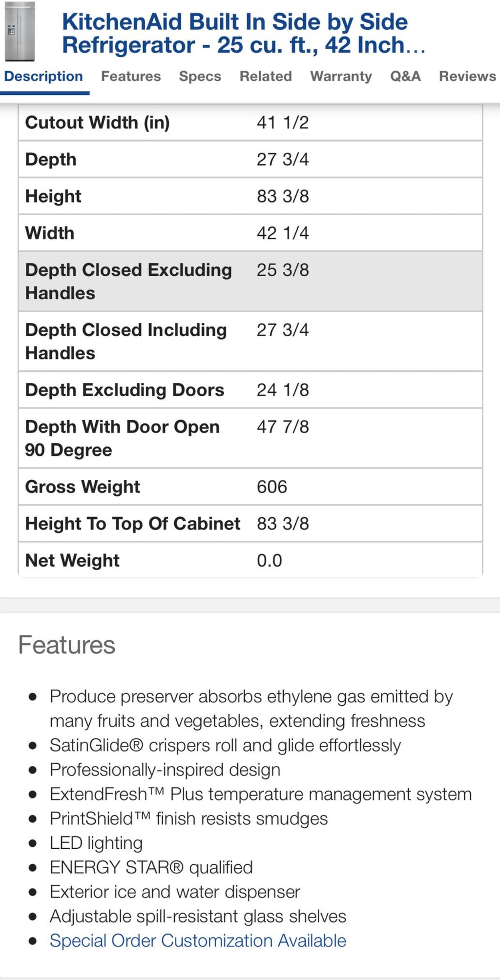
Task: Go to the Related tab
Action: click(x=266, y=76)
